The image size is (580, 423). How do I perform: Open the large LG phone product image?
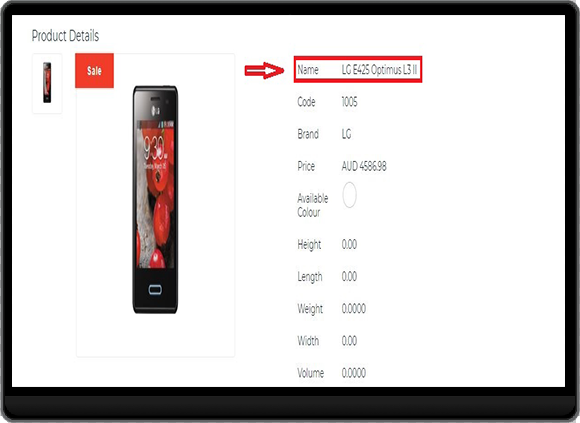(155, 200)
